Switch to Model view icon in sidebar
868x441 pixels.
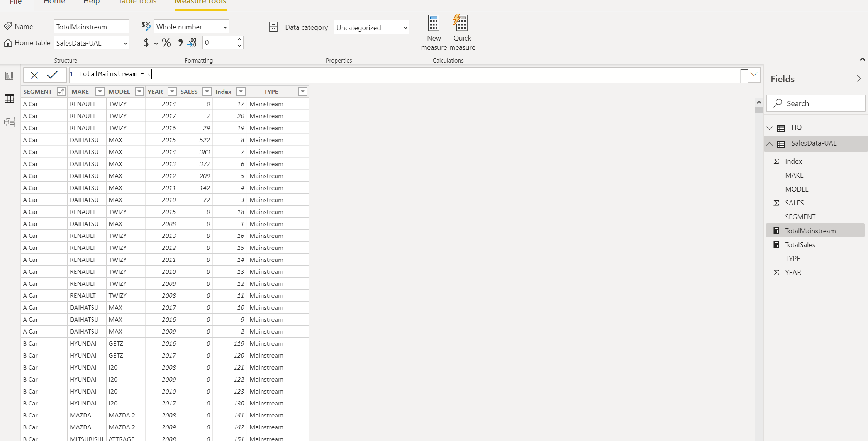[x=9, y=122]
